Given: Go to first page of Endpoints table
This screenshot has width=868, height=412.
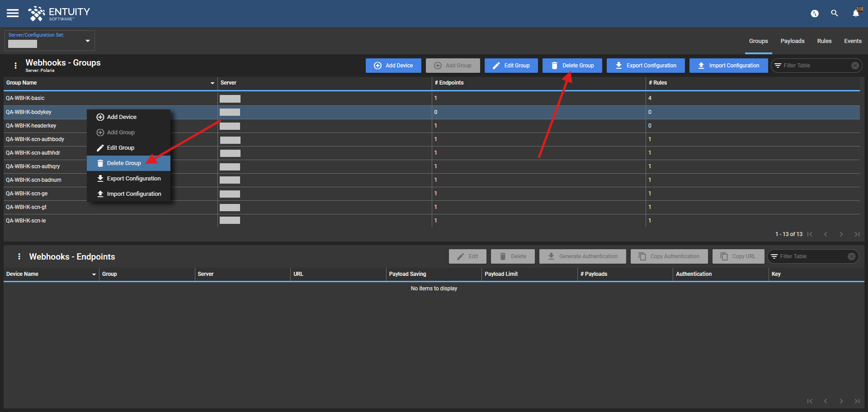Looking at the screenshot, I should pos(810,401).
